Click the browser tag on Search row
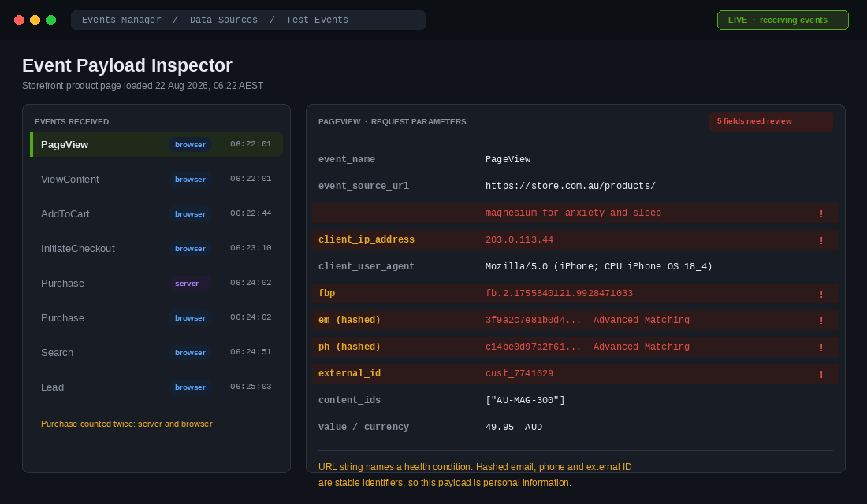The width and height of the screenshot is (867, 504). coord(190,353)
